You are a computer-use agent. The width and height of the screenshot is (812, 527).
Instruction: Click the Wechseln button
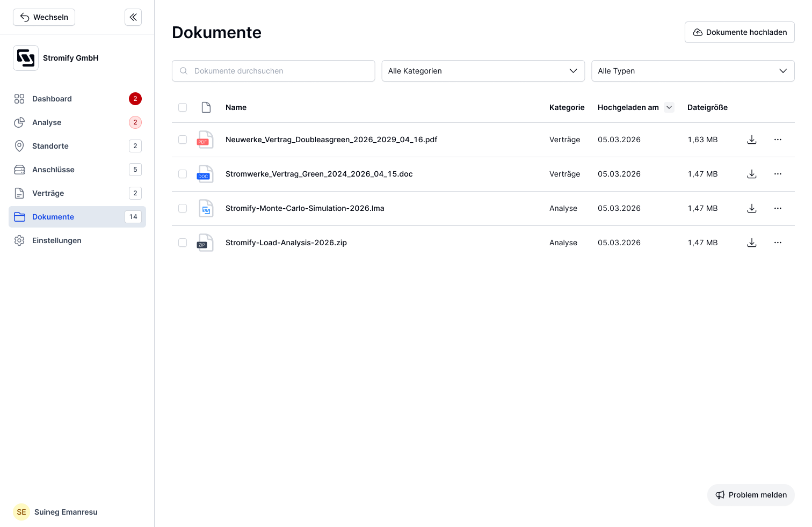[x=44, y=17]
